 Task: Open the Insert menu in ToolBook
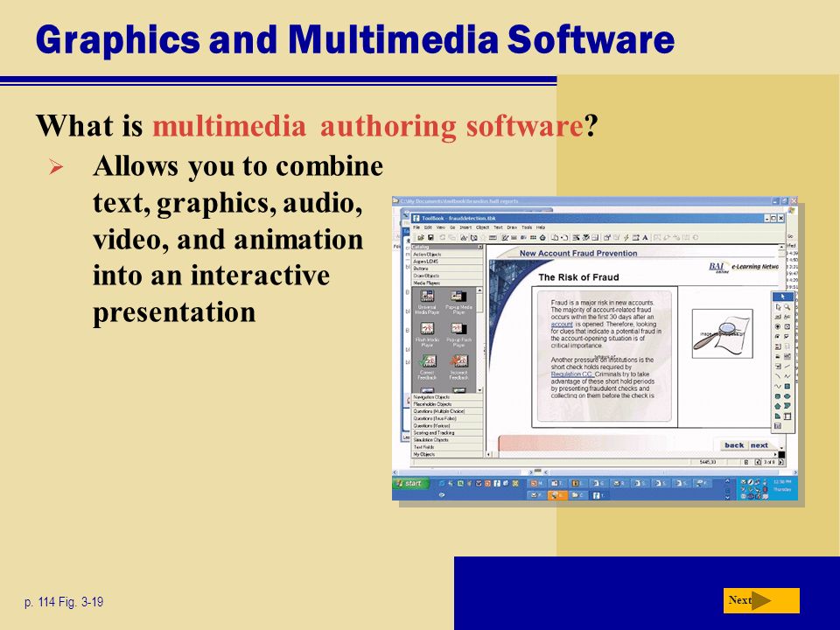click(x=465, y=227)
